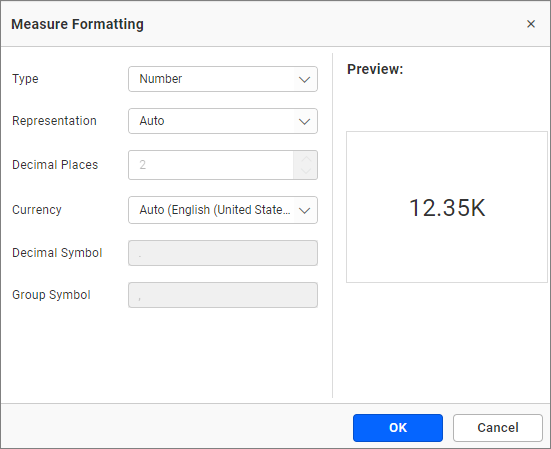Open the Representation dropdown showing Auto
Viewport: 551px width, 449px height.
[x=223, y=121]
